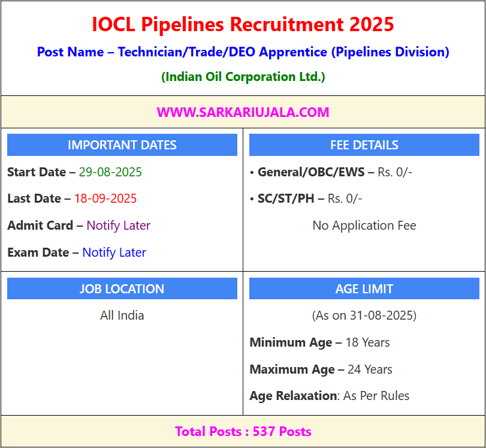The width and height of the screenshot is (486, 448).
Task: Select the Important Dates header
Action: click(x=122, y=145)
